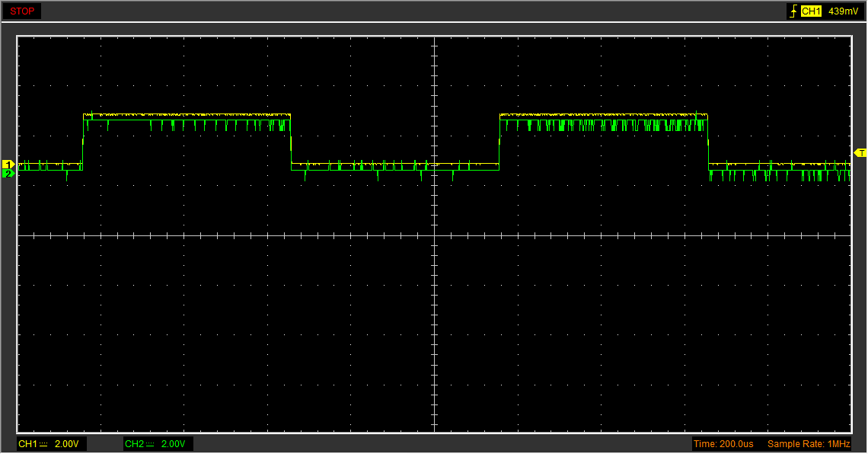Toggle the green CH2 label in bottom bar
Image resolution: width=868 pixels, height=454 pixels.
134,444
